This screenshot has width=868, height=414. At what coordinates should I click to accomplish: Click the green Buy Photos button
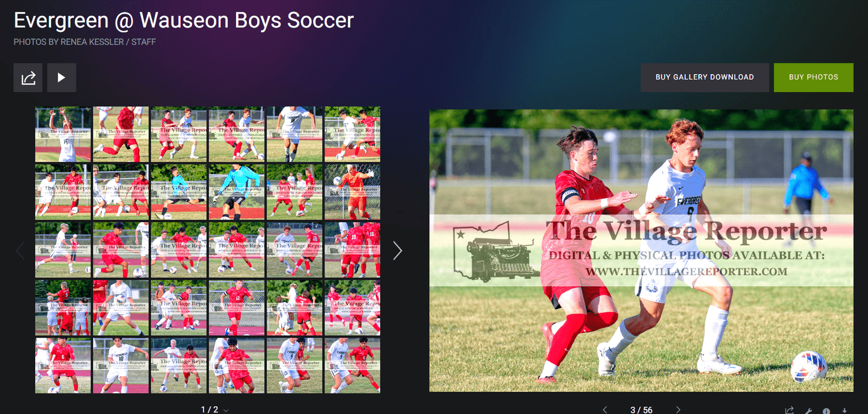(x=813, y=77)
